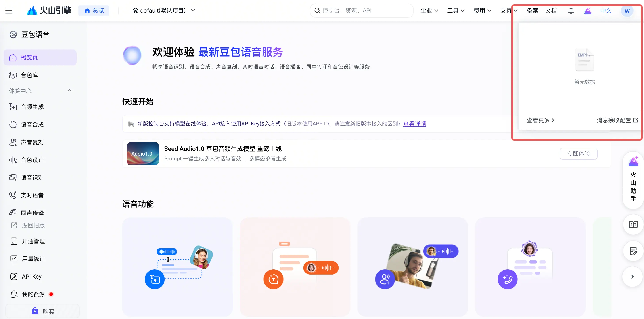Go to 音色设计 page

click(x=40, y=160)
